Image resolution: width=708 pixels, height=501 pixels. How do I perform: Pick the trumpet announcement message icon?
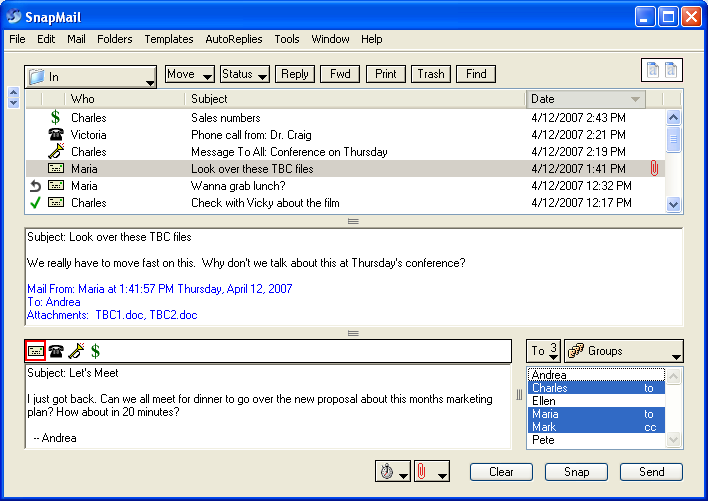75,351
